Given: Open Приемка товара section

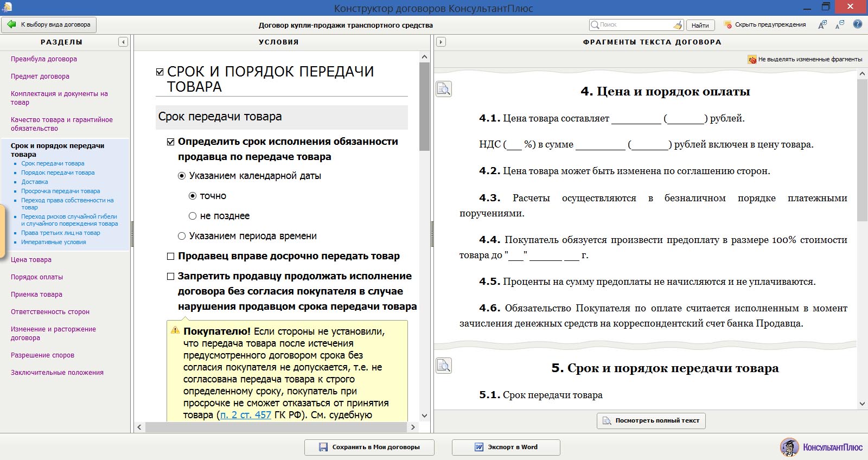Looking at the screenshot, I should [x=36, y=295].
